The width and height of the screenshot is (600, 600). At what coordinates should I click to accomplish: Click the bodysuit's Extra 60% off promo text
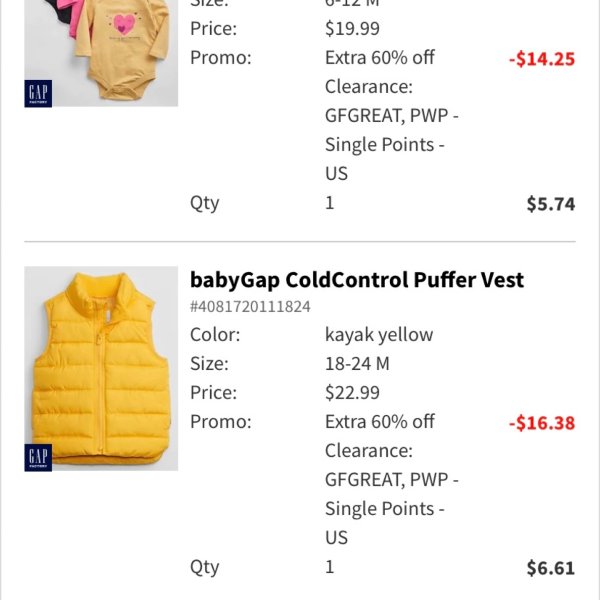click(380, 57)
